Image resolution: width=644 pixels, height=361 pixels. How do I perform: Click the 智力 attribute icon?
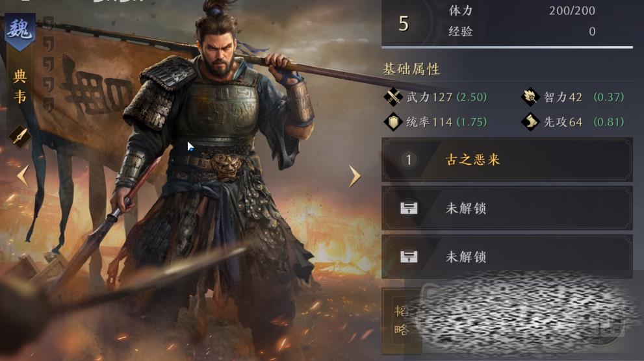pos(530,97)
